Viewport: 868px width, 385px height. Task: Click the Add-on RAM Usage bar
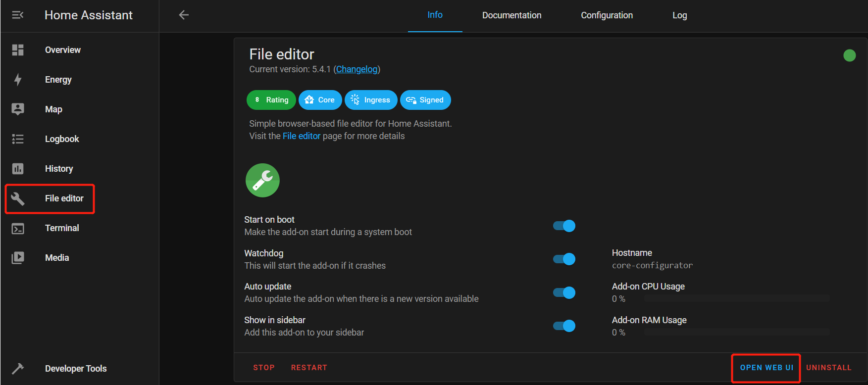click(737, 332)
